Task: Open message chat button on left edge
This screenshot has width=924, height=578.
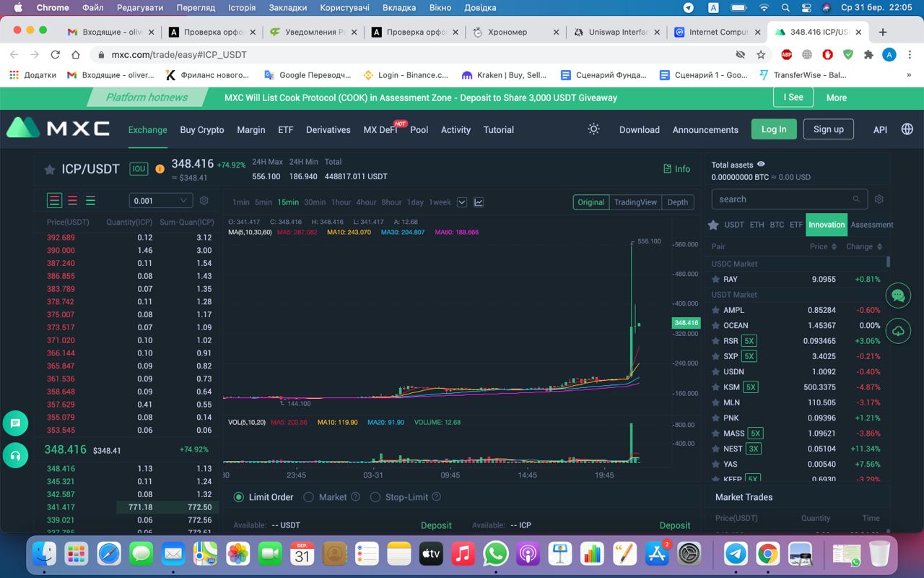Action: (x=15, y=423)
